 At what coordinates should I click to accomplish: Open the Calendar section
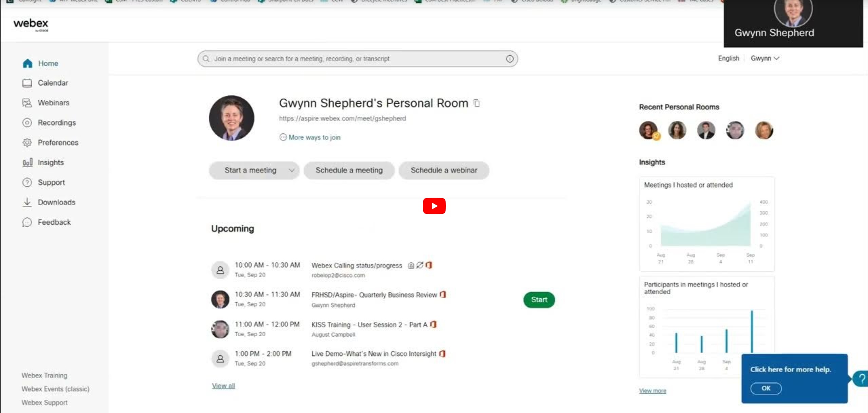point(53,82)
